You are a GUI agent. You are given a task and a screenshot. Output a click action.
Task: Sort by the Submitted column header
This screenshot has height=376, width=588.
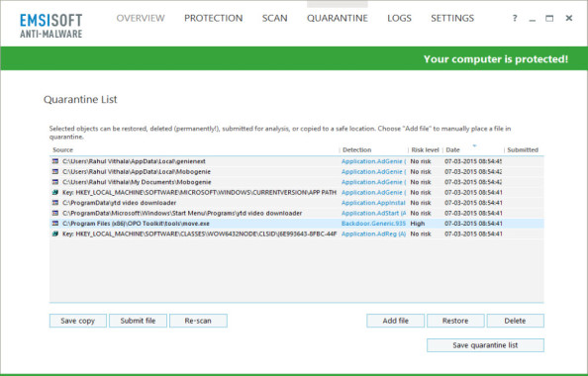[x=523, y=150]
